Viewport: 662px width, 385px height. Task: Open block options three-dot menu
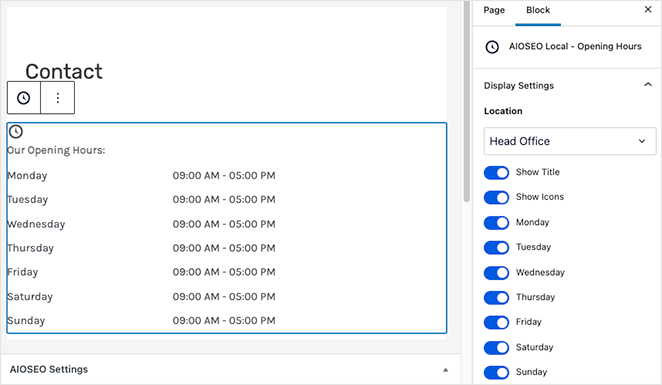(58, 98)
